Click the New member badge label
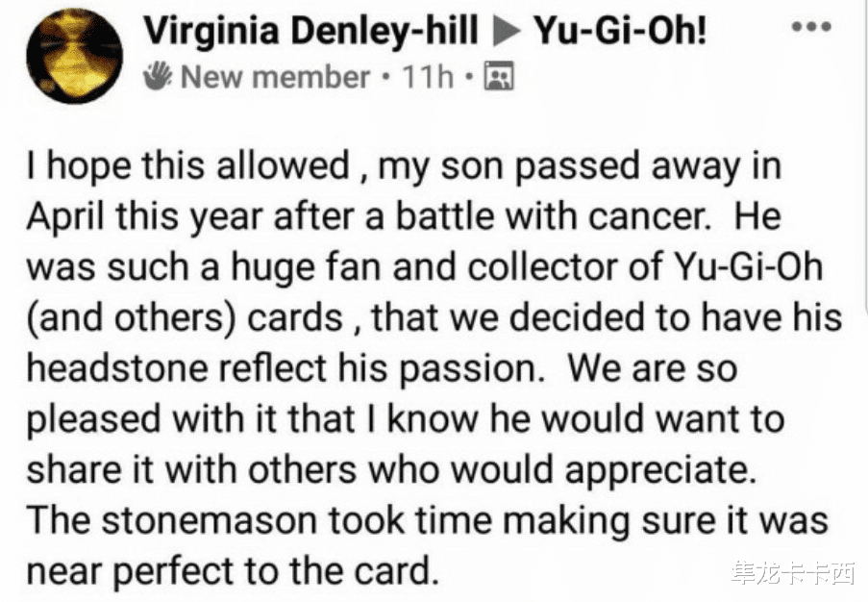 point(275,77)
